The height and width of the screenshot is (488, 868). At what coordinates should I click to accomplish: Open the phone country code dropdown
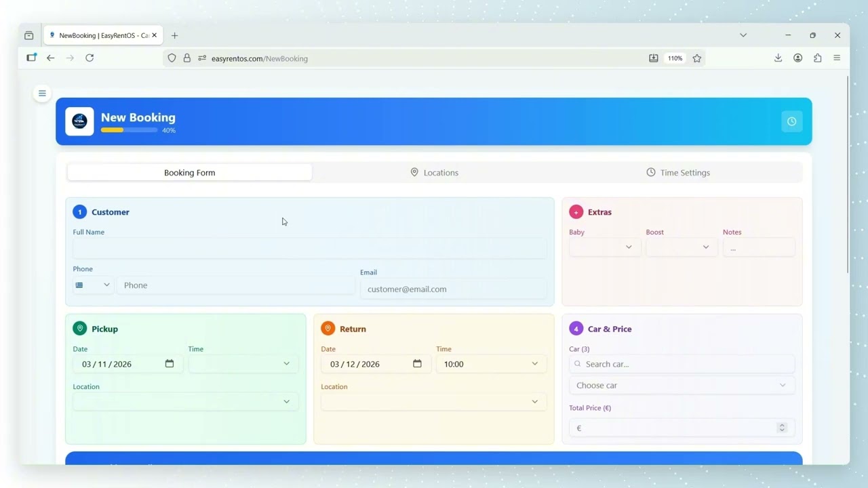pyautogui.click(x=93, y=285)
